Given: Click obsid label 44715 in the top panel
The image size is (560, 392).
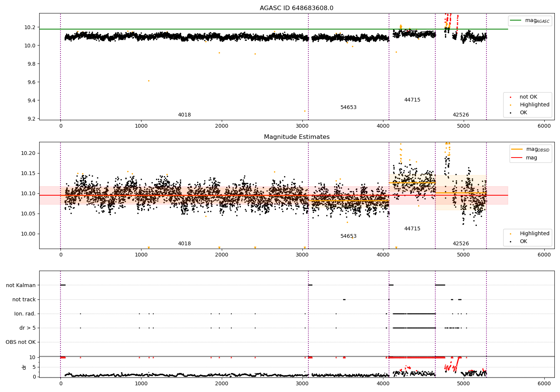Looking at the screenshot, I should tap(412, 100).
